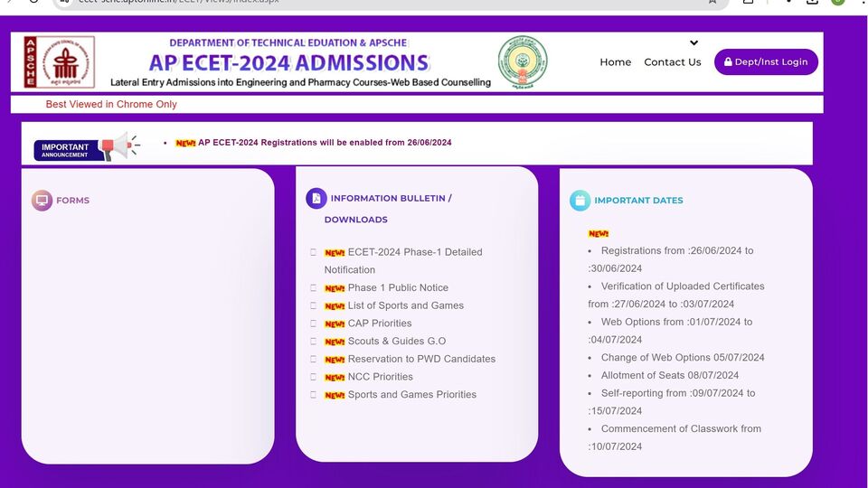Click the checkbox bullet beside Reservation to PWD Candidates
This screenshot has height=488, width=868.
314,359
